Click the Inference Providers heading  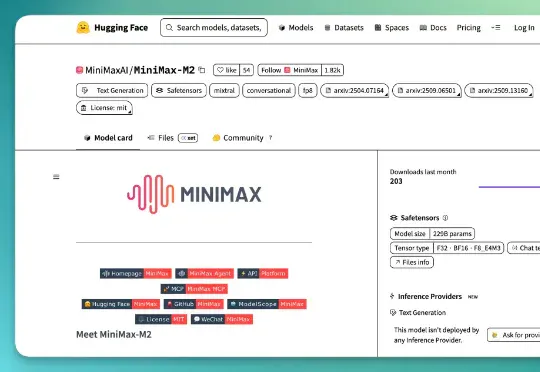click(430, 297)
